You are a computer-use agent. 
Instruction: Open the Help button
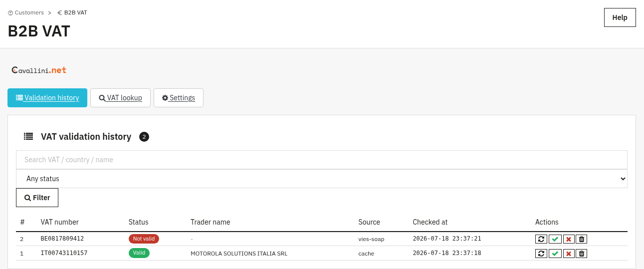(620, 17)
